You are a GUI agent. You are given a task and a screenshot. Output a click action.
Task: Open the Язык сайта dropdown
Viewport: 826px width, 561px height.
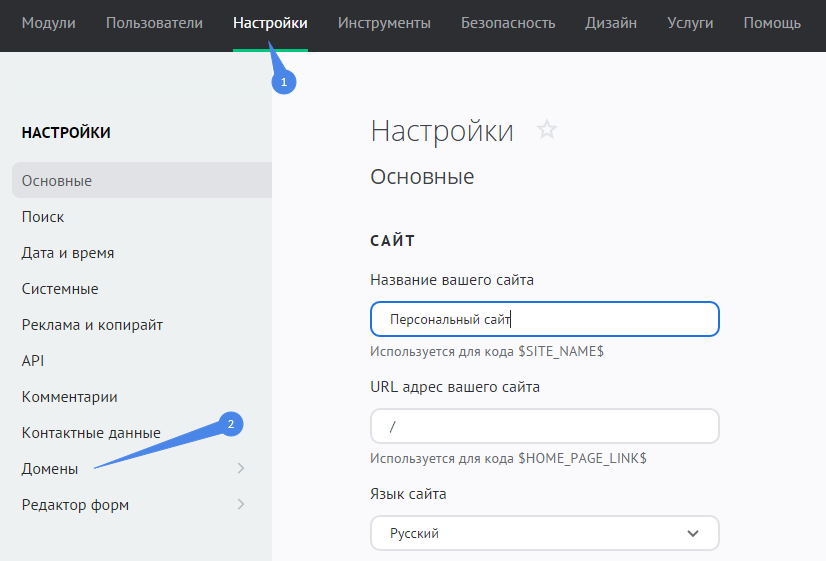coord(544,533)
